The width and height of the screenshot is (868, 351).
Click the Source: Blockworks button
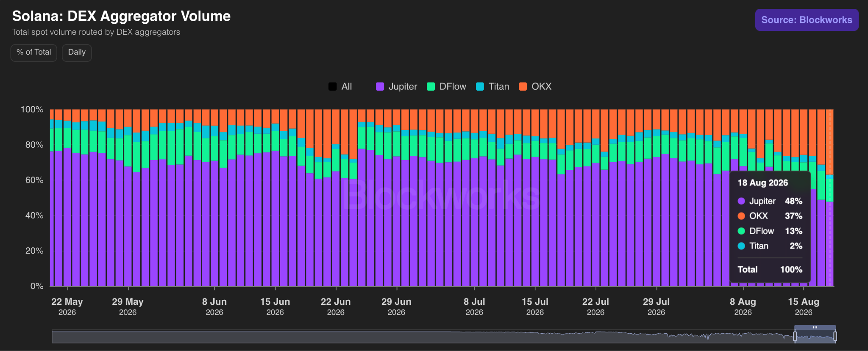[807, 20]
